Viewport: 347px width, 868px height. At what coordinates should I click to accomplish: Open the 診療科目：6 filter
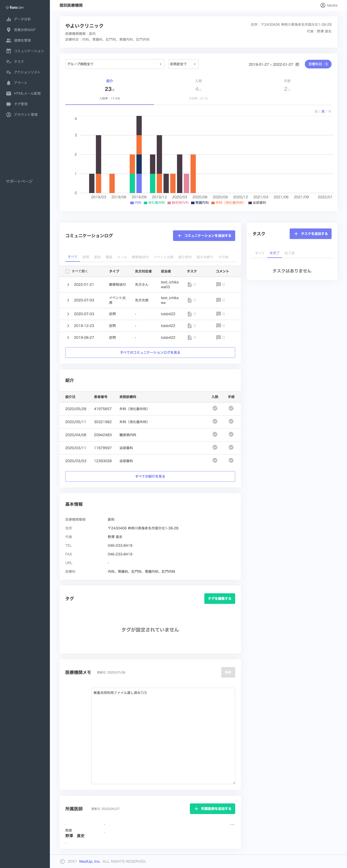click(x=318, y=64)
